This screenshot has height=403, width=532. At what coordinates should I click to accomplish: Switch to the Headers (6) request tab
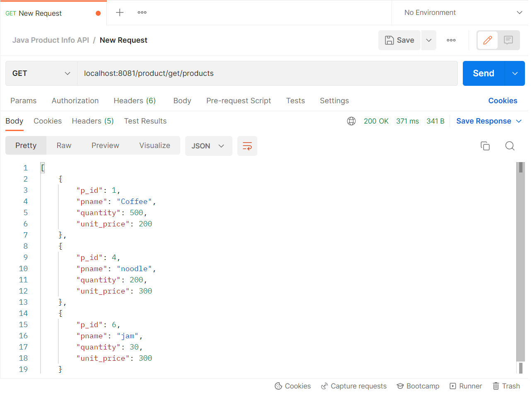pyautogui.click(x=135, y=100)
